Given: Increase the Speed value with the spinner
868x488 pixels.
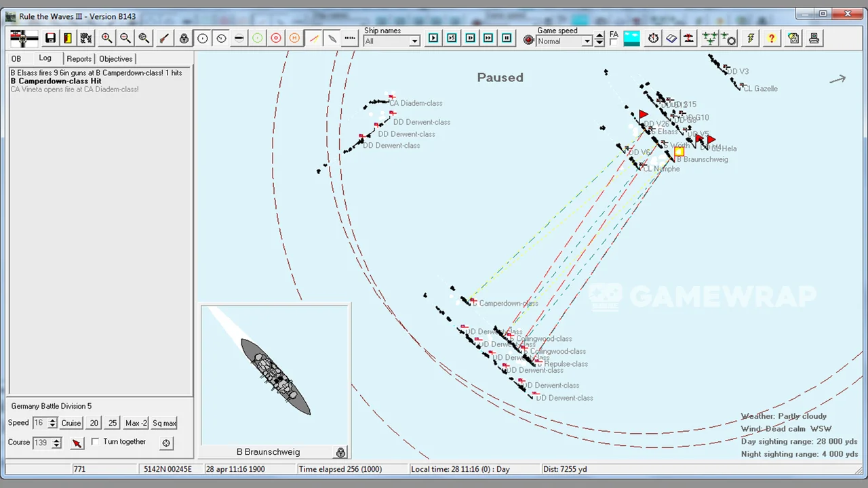Looking at the screenshot, I should coord(53,420).
